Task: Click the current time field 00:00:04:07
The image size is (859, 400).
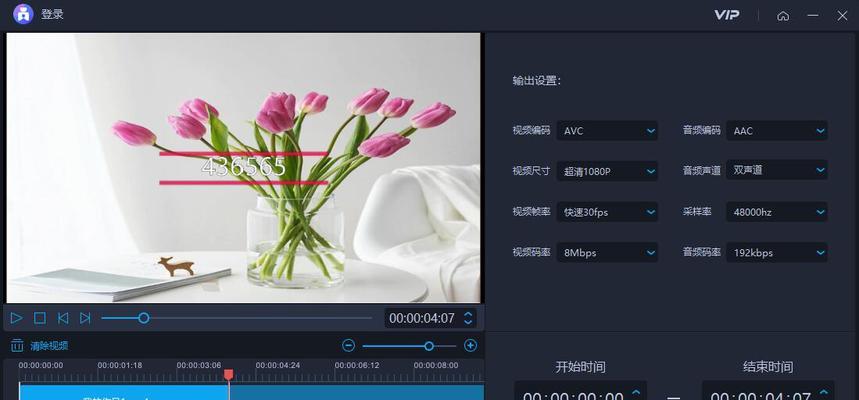Action: click(422, 318)
